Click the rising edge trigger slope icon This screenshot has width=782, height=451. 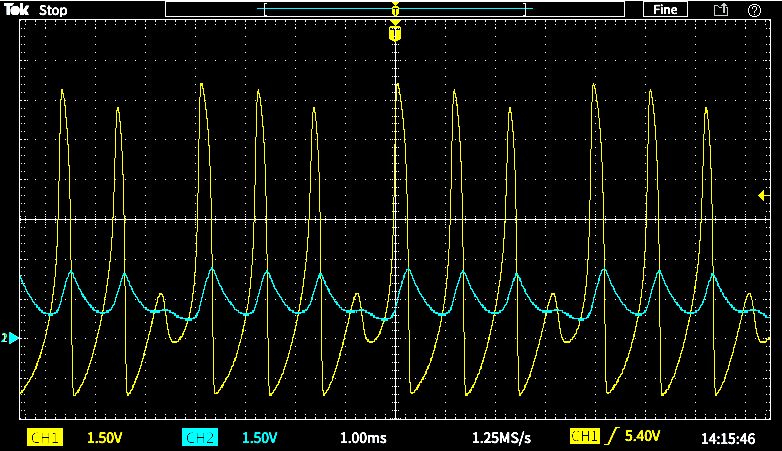(611, 437)
